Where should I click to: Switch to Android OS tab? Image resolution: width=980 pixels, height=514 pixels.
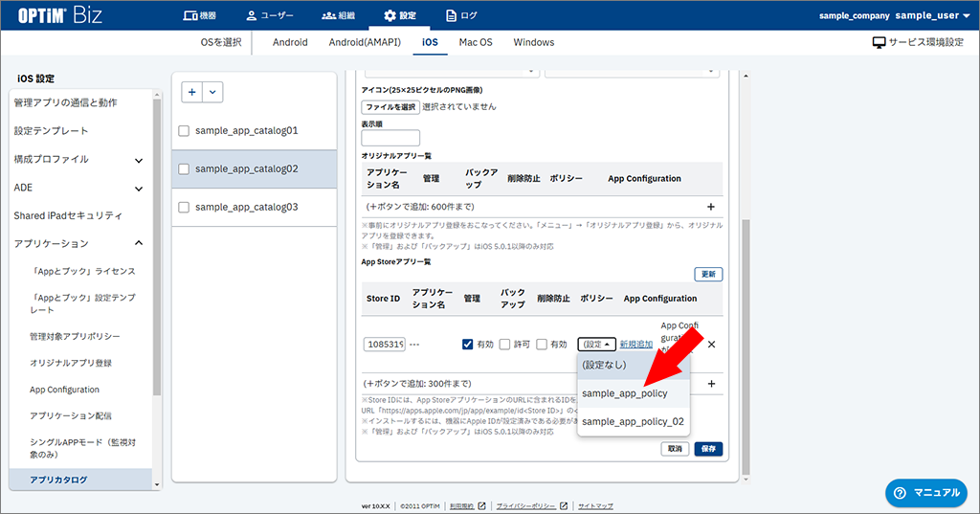pos(290,42)
